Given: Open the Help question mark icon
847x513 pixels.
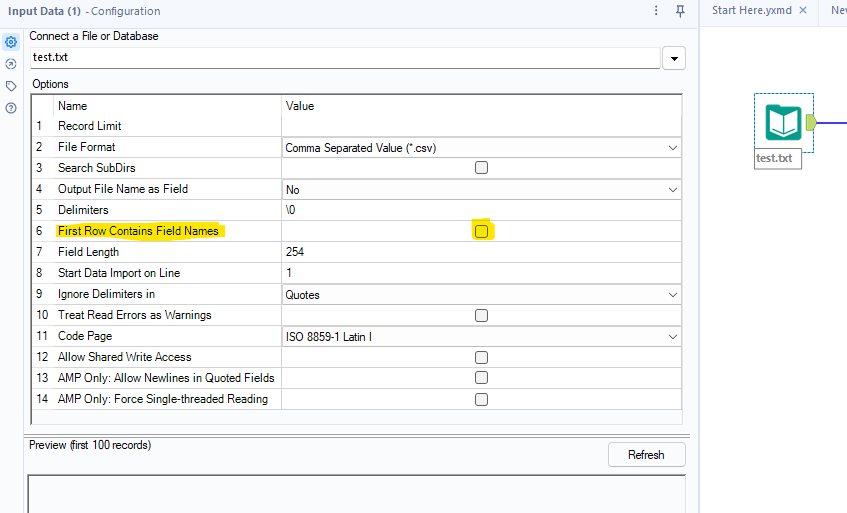Looking at the screenshot, I should coord(11,108).
